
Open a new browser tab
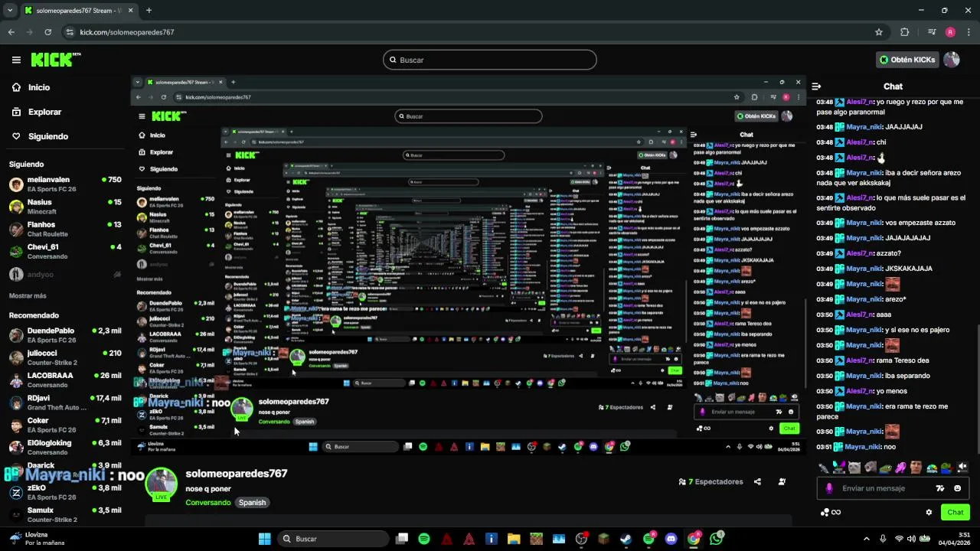149,11
